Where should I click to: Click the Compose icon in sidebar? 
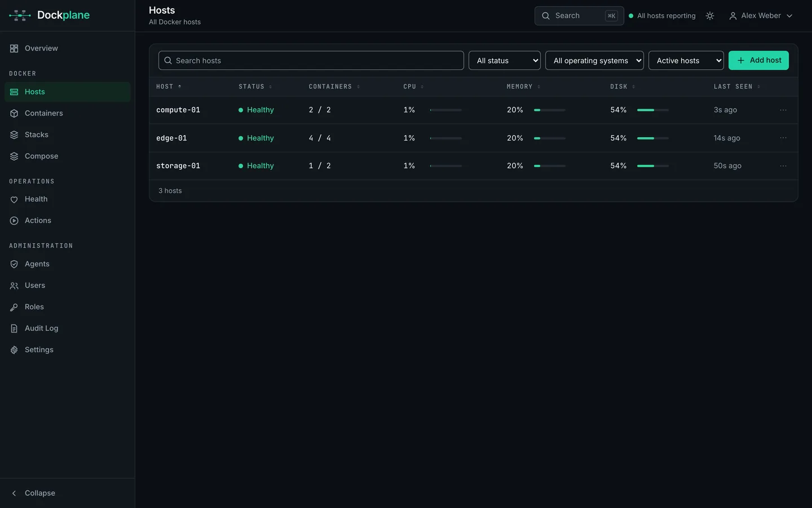pyautogui.click(x=14, y=156)
